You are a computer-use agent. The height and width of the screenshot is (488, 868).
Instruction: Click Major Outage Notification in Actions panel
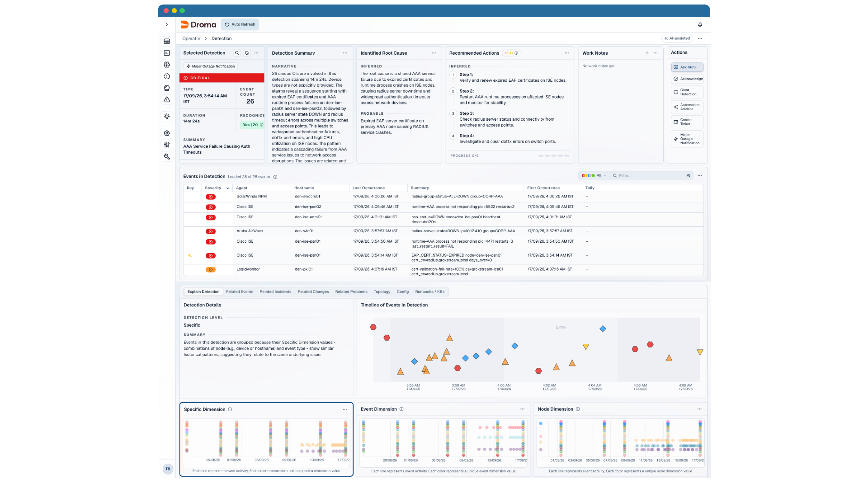tap(687, 139)
